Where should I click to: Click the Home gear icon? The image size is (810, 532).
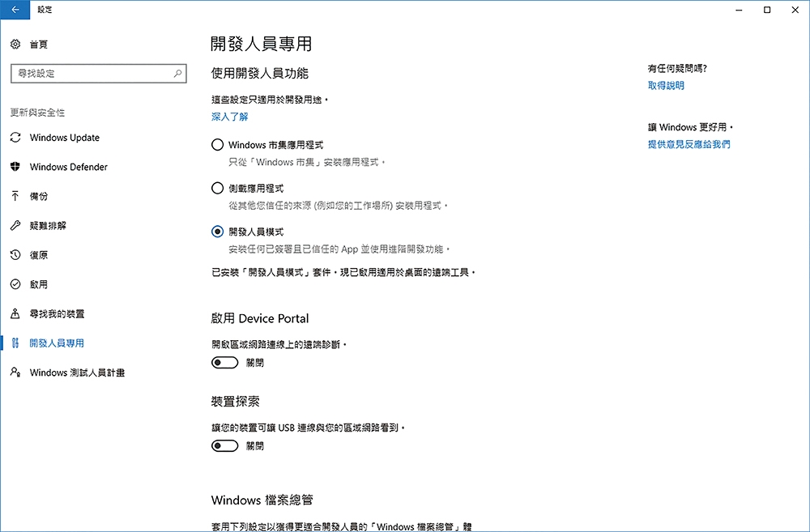pyautogui.click(x=15, y=45)
